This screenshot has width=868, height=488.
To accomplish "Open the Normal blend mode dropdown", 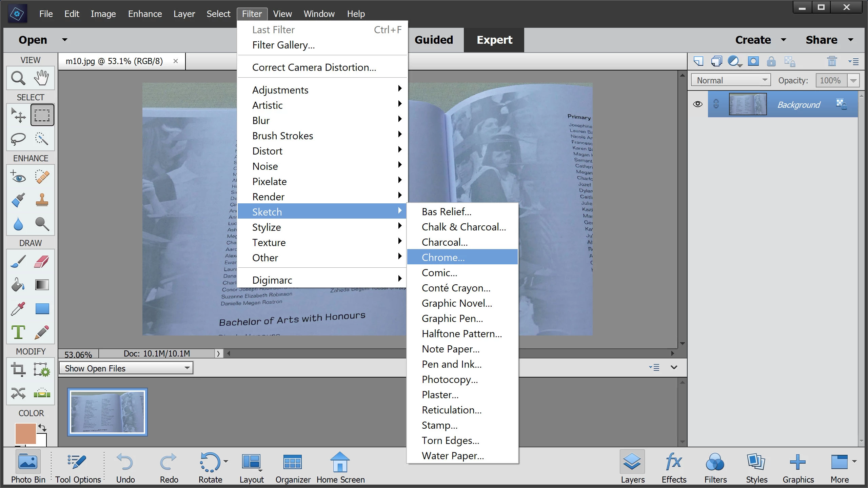I will (731, 80).
